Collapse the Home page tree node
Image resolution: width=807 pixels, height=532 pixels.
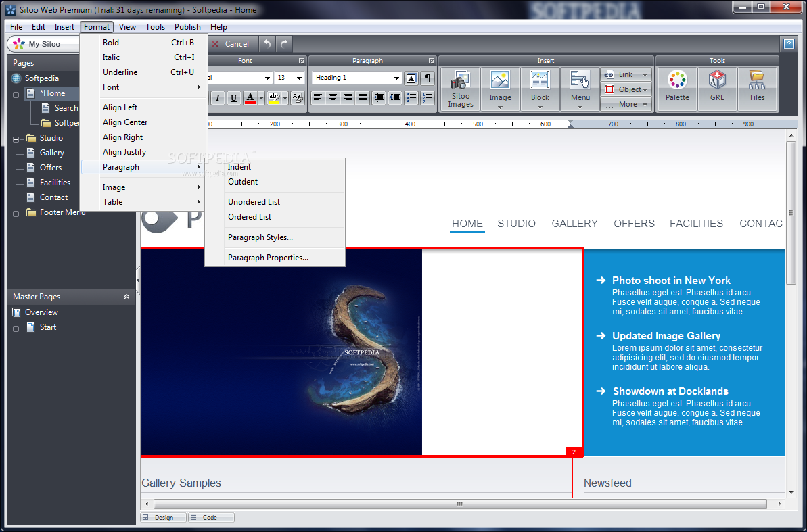16,95
